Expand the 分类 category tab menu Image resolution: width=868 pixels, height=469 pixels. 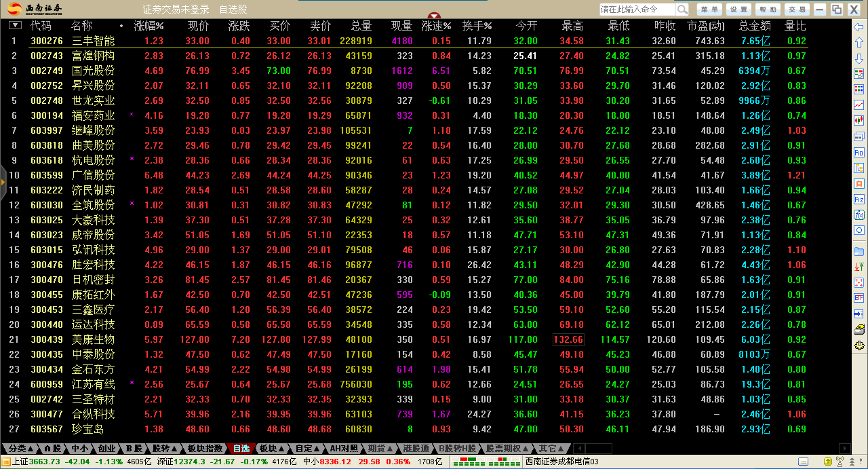pyautogui.click(x=20, y=449)
